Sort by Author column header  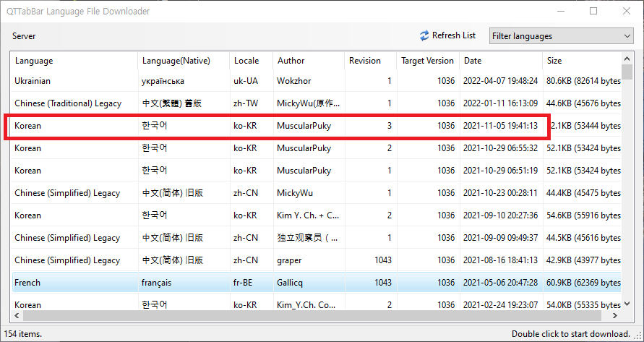(309, 61)
